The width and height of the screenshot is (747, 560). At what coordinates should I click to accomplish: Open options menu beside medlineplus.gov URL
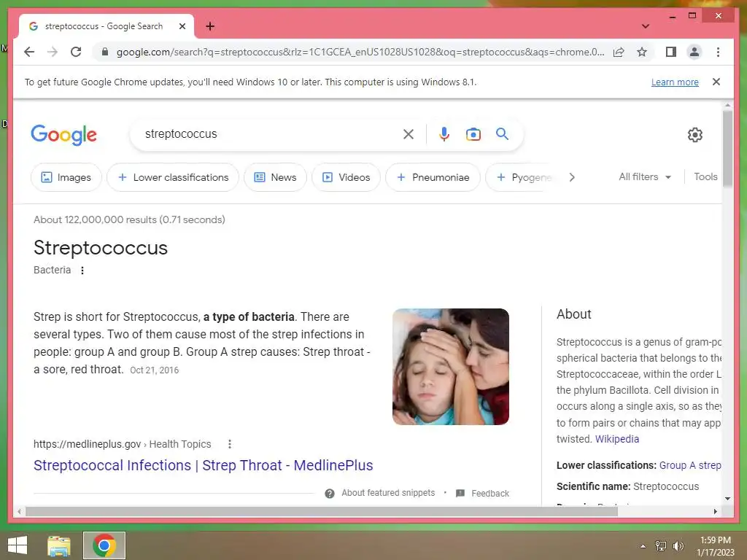click(x=230, y=444)
